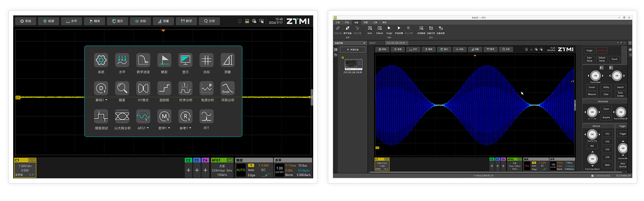Click the FFT analysis icon
Screen dimensions: 644x201
tap(206, 117)
